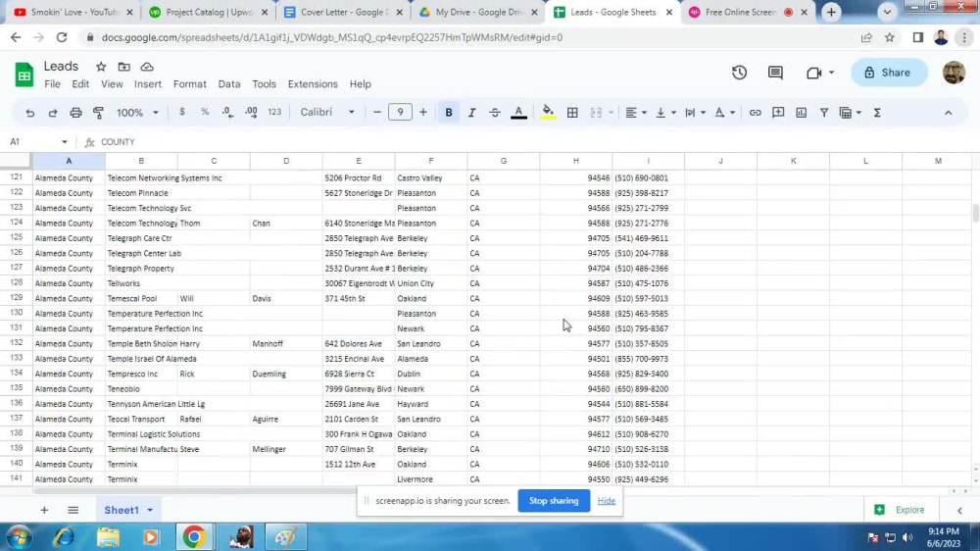Viewport: 980px width, 551px height.
Task: Toggle strikethrough formatting
Action: click(494, 113)
